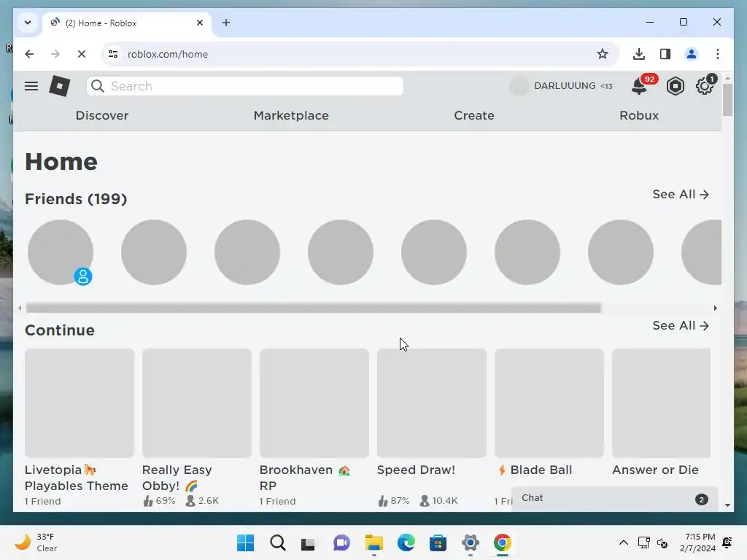Open Livetopia Playables Theme game thumbnail
Viewport: 747px width, 560px height.
pyautogui.click(x=80, y=402)
